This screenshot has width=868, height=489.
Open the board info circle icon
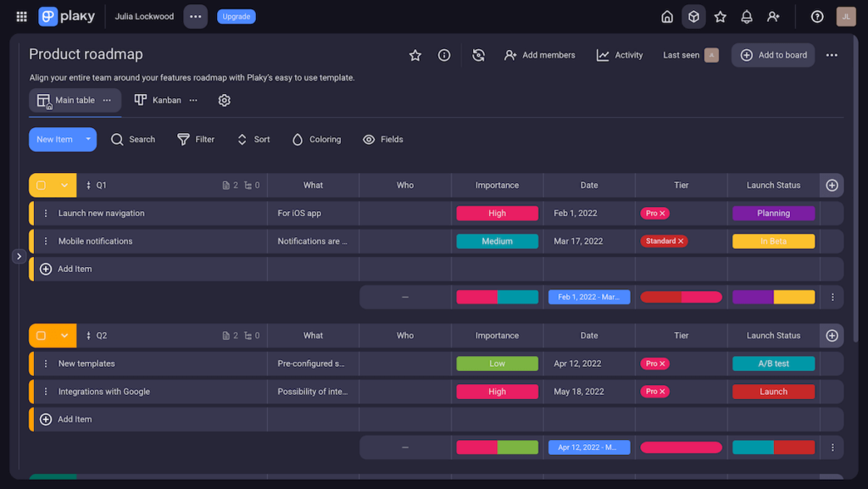click(x=443, y=55)
